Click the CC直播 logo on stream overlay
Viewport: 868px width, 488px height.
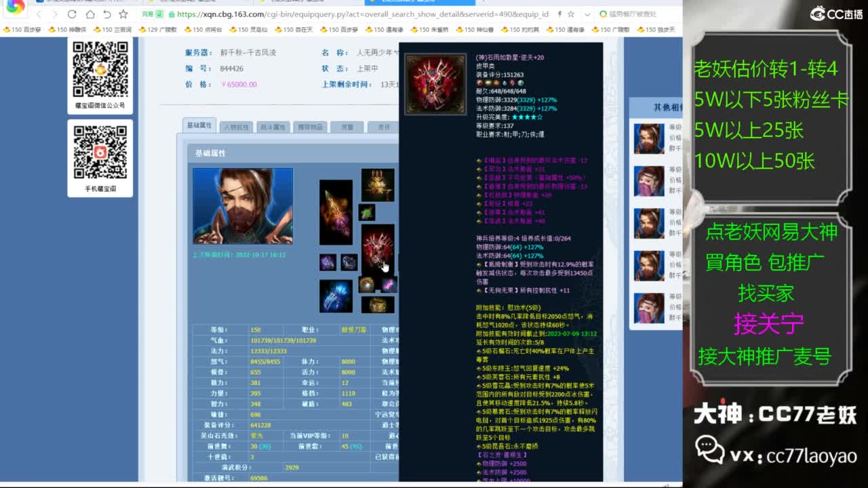pyautogui.click(x=837, y=14)
